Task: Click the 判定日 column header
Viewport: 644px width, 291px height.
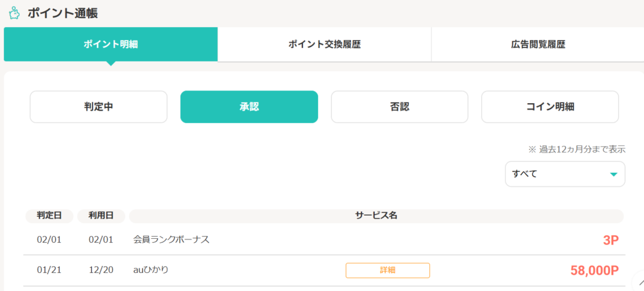Action: tap(49, 216)
